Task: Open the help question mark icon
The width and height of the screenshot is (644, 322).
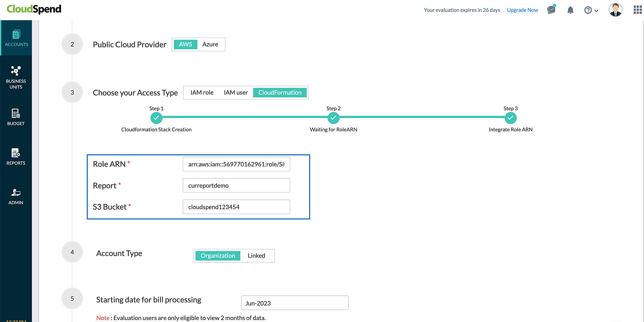Action: [588, 10]
